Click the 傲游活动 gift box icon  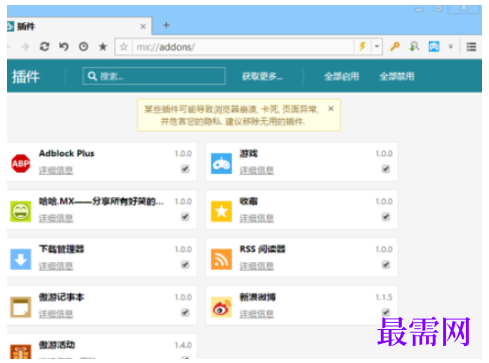click(x=21, y=352)
